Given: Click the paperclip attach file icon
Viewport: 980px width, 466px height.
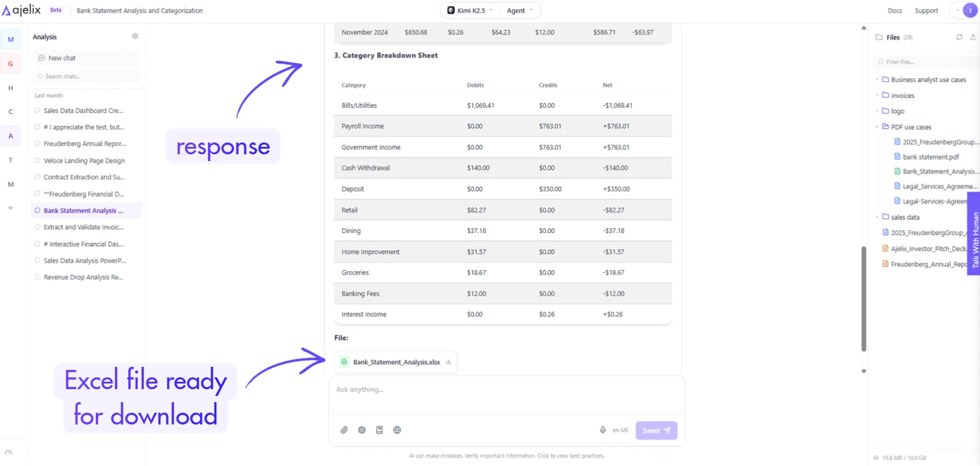Looking at the screenshot, I should tap(344, 430).
